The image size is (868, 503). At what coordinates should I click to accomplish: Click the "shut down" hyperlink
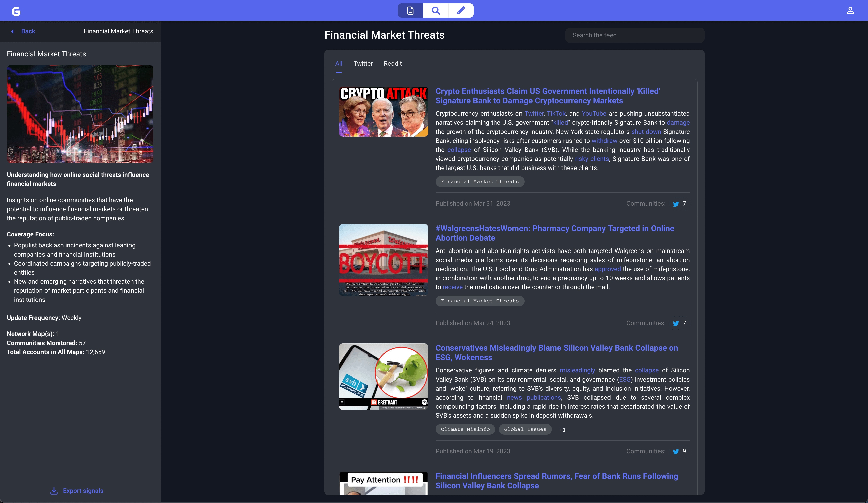(x=646, y=132)
